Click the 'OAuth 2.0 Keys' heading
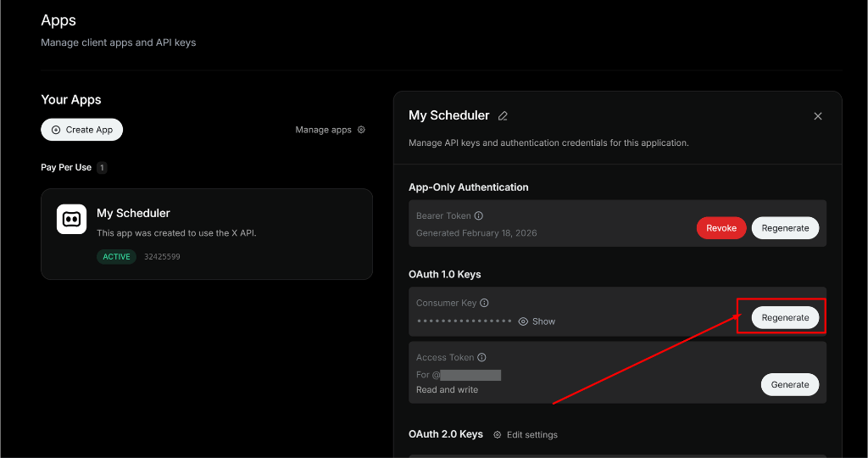 pos(446,434)
